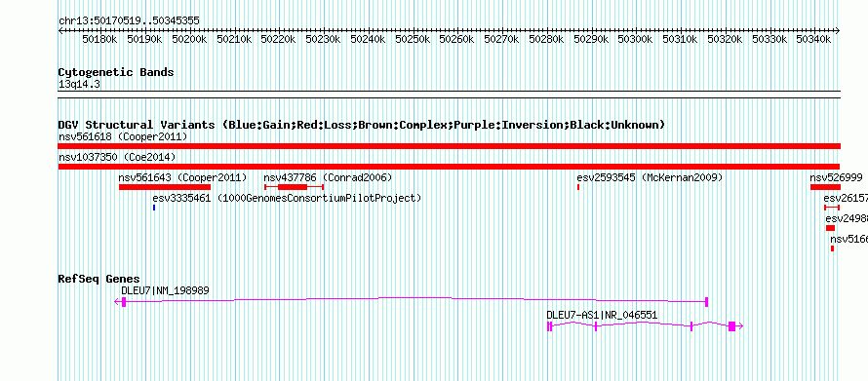Click the esv26157 variant glyph at right edge

832,208
